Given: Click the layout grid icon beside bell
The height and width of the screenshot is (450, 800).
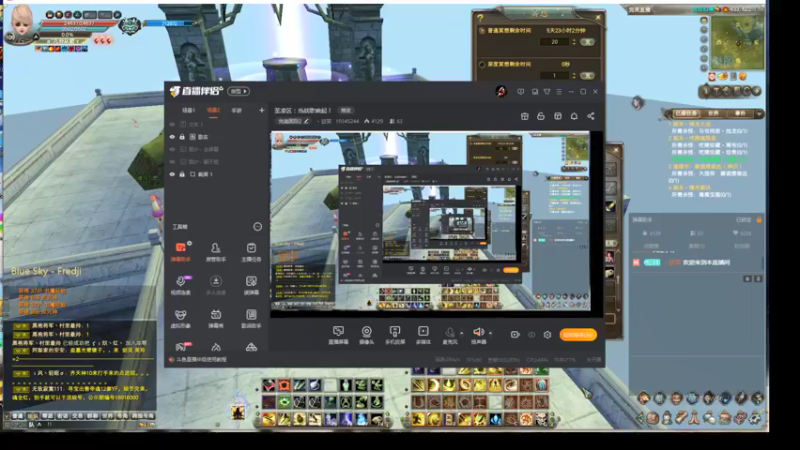Looking at the screenshot, I should [558, 116].
